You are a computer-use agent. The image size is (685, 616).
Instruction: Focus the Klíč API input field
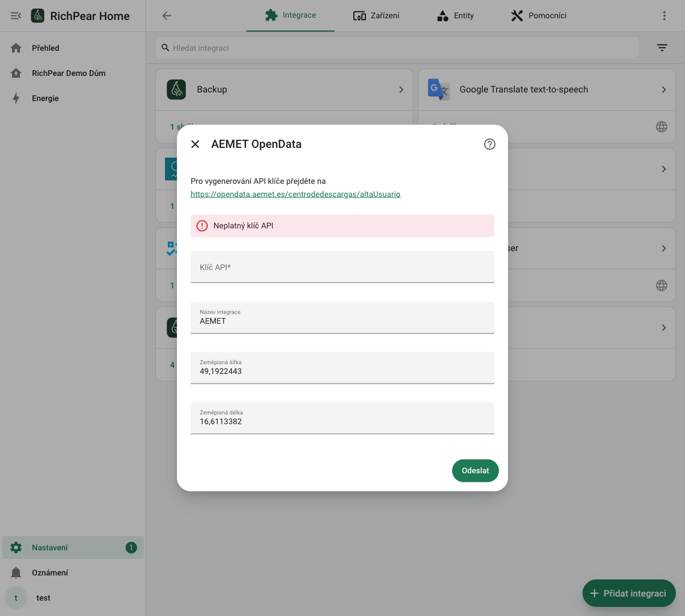pos(342,267)
